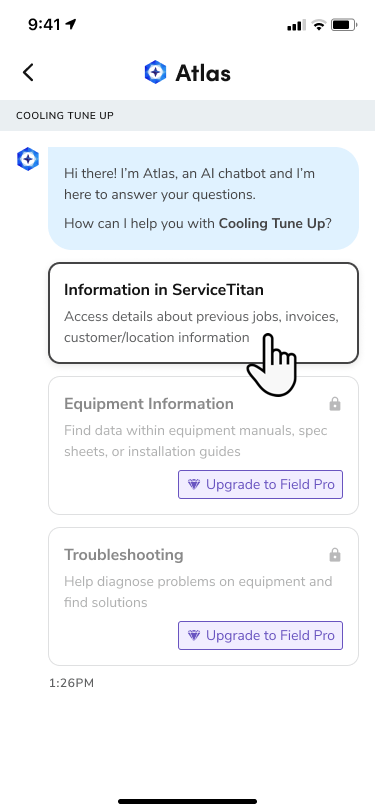The image size is (375, 812).
Task: Tap the Atlas avatar beside chat message
Action: pyautogui.click(x=28, y=159)
